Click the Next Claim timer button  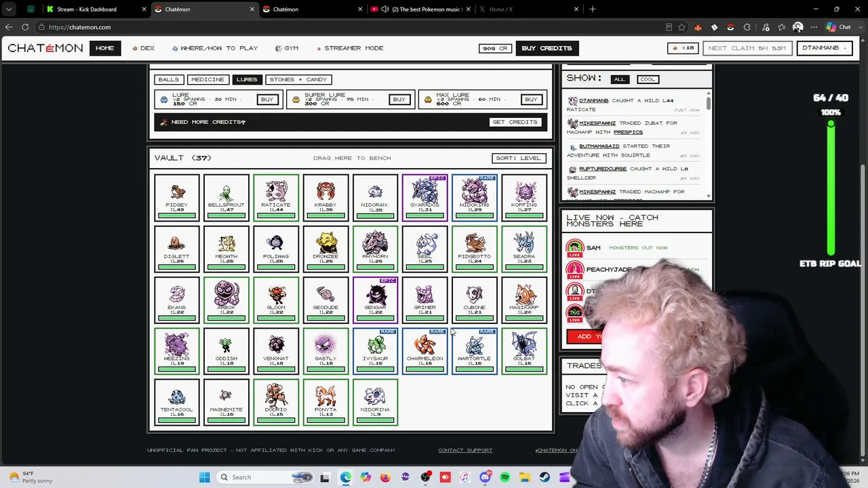[747, 48]
